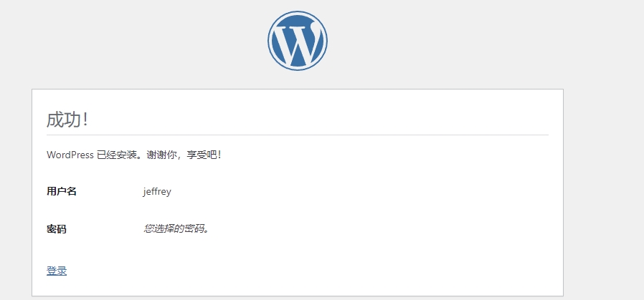The width and height of the screenshot is (644, 300).
Task: Click the blue ring edge of the logo
Action: pyautogui.click(x=270, y=41)
